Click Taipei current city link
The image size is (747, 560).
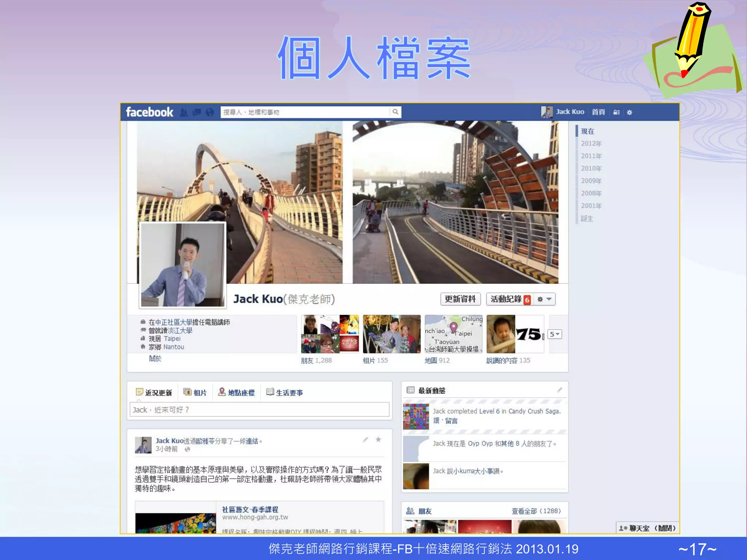click(172, 339)
